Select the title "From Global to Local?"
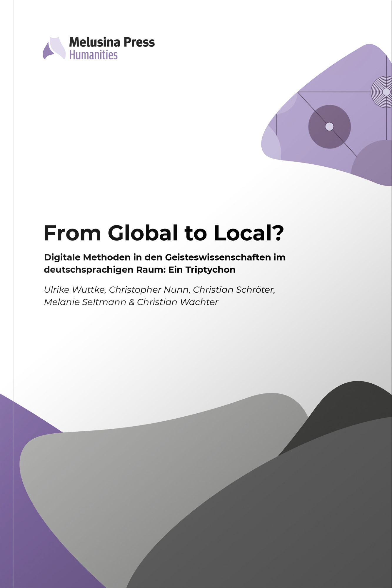The height and width of the screenshot is (588, 392). [164, 233]
